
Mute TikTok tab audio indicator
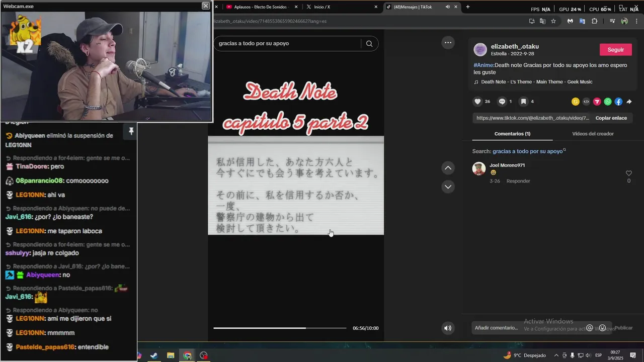[x=447, y=7]
